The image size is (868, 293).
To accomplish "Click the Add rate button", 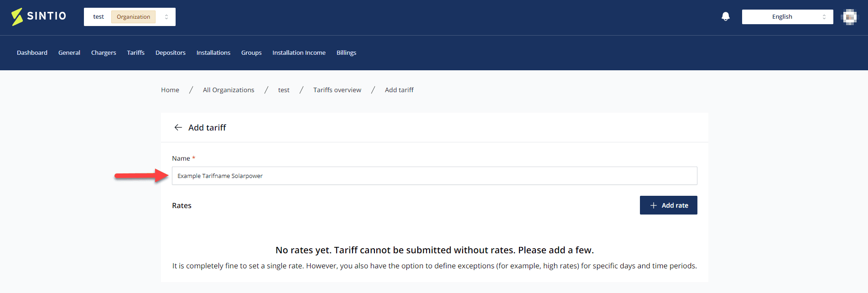I will tap(668, 205).
